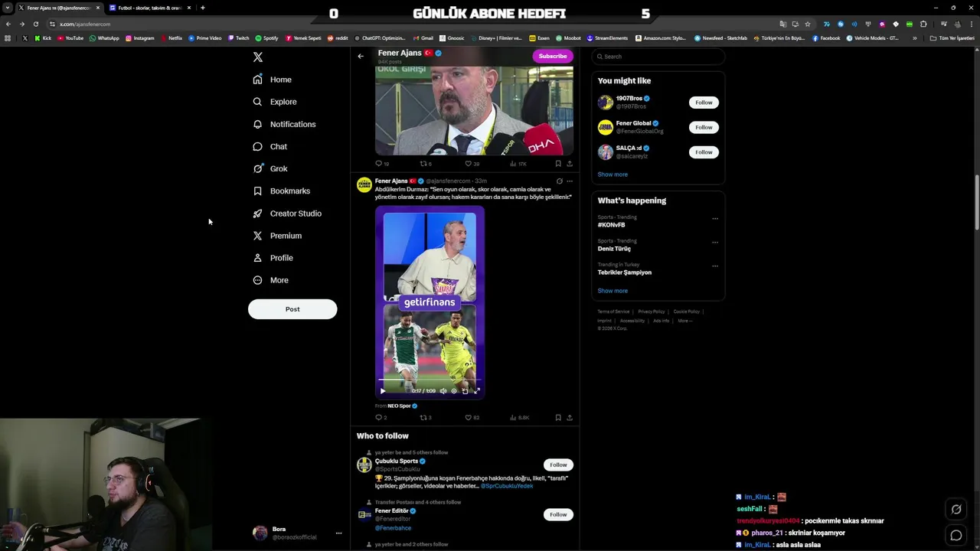Follow Fener Editör
The width and height of the screenshot is (980, 551).
point(558,514)
